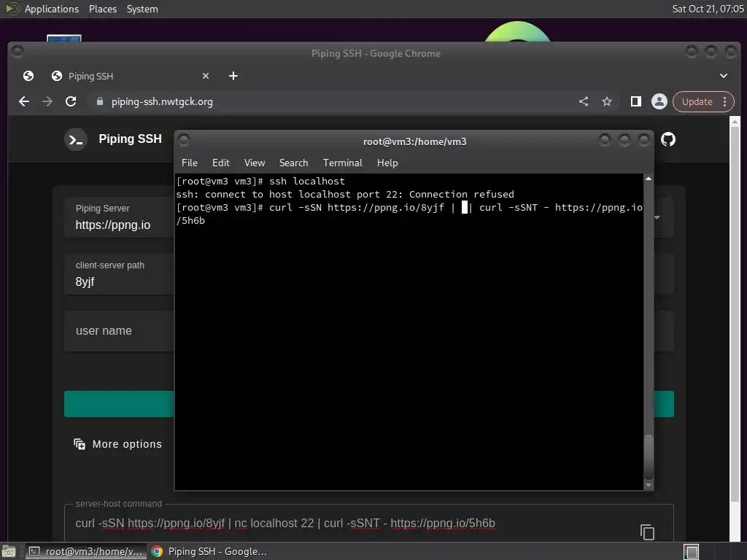Open the terminal Help menu
The height and width of the screenshot is (560, 747).
pyautogui.click(x=387, y=163)
